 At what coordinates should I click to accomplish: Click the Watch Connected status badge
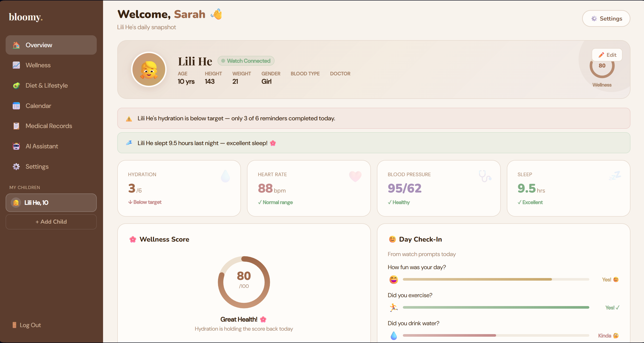(x=246, y=61)
